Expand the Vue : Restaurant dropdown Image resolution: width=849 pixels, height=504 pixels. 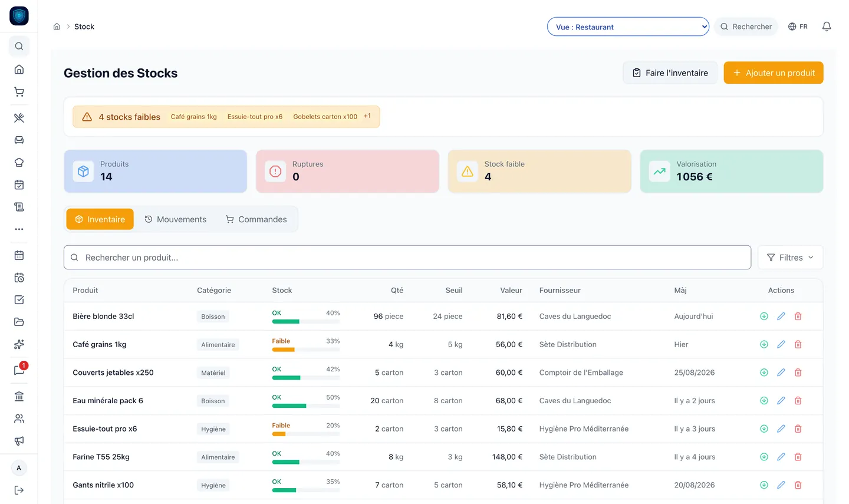coord(628,27)
